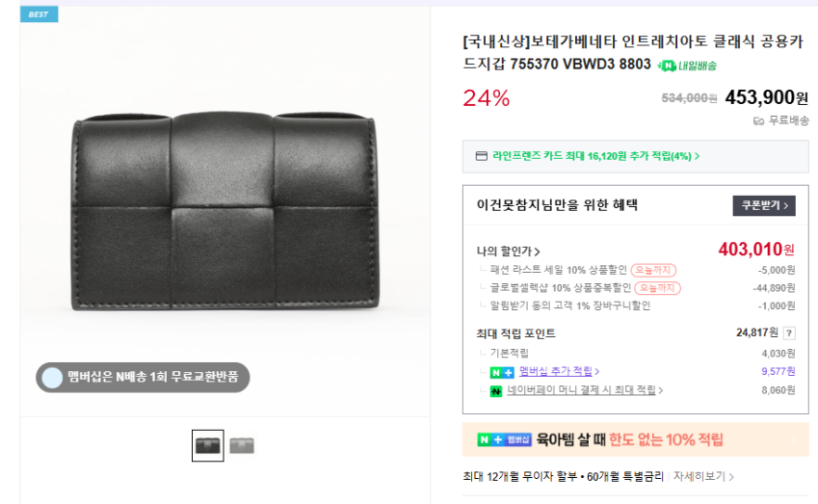The height and width of the screenshot is (504, 818).
Task: Select the second gray wallet thumbnail
Action: point(242,445)
